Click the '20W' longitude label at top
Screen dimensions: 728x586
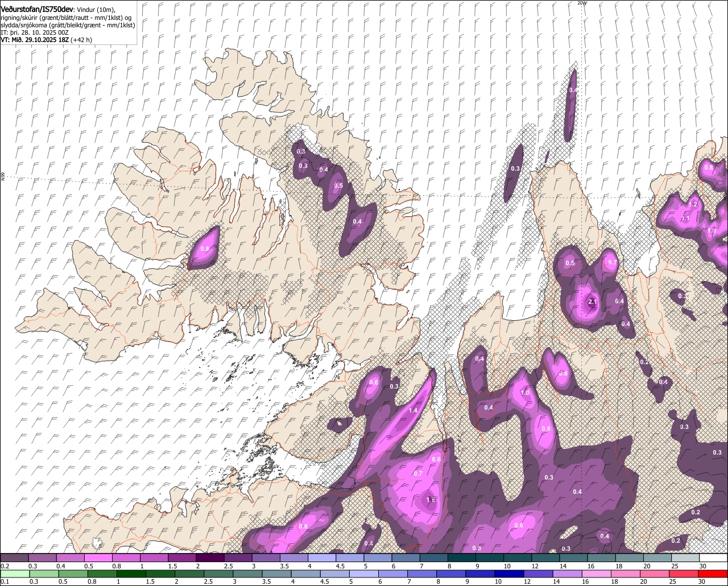point(581,3)
